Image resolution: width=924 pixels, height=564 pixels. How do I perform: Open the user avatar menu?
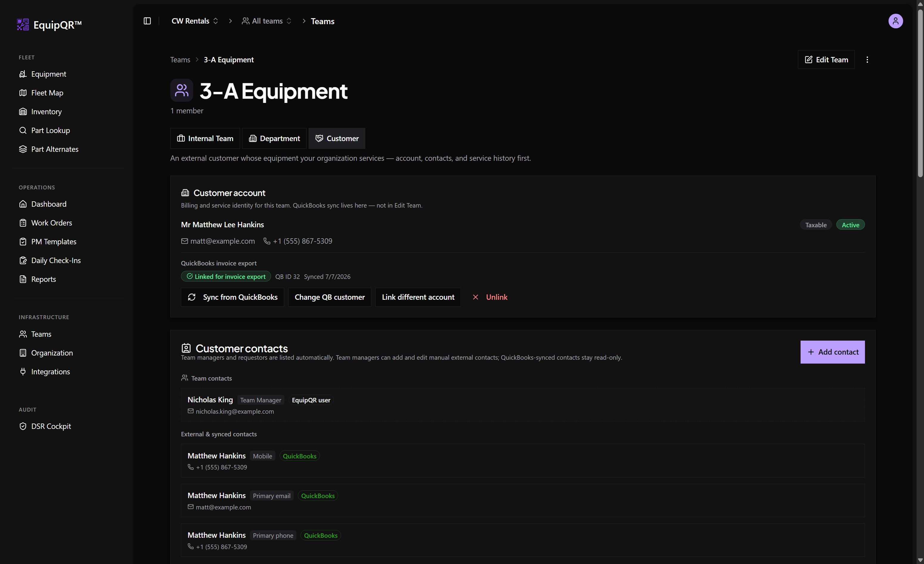click(x=895, y=21)
